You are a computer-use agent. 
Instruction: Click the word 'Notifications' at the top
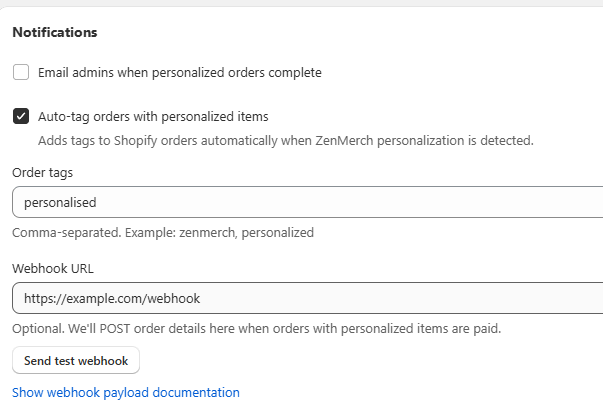[55, 32]
